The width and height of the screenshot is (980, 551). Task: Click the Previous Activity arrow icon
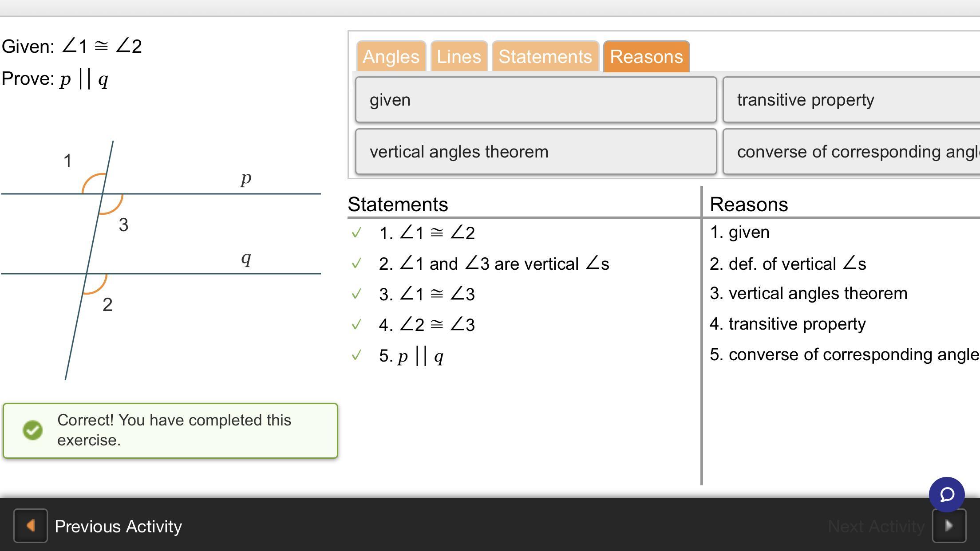click(x=30, y=526)
